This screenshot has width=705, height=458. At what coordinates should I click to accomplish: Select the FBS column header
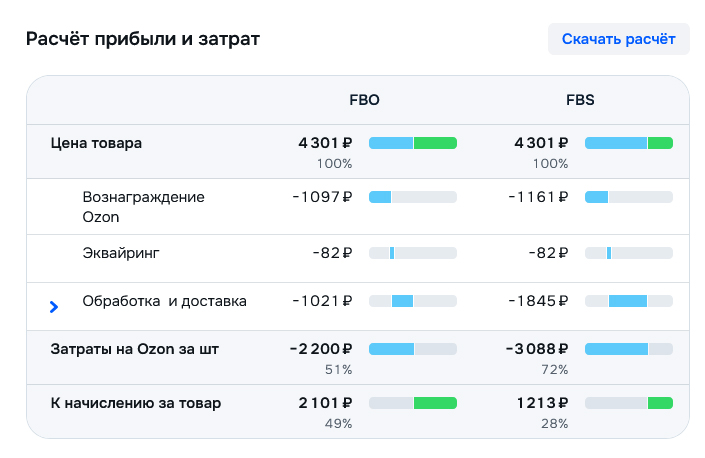(x=580, y=100)
